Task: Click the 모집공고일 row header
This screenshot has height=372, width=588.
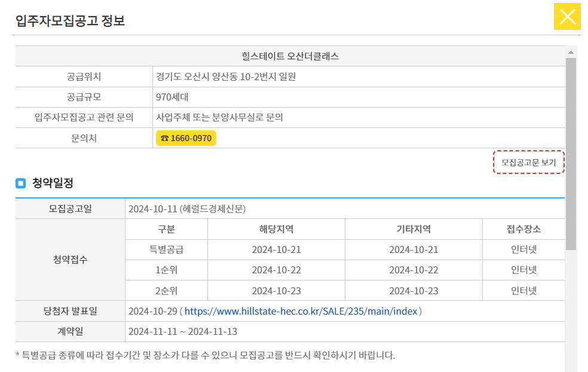Action: (70, 209)
